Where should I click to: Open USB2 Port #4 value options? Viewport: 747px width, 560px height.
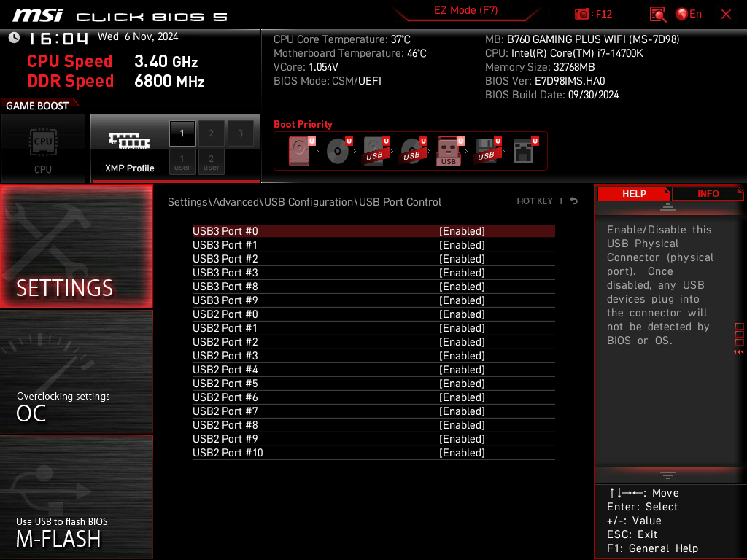[x=462, y=369]
